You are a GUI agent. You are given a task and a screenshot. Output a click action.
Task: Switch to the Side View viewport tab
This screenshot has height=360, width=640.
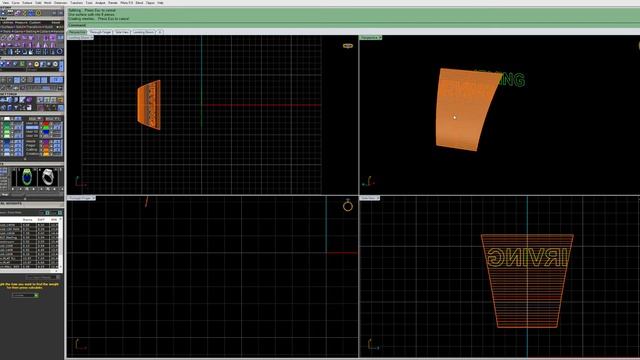tap(122, 32)
